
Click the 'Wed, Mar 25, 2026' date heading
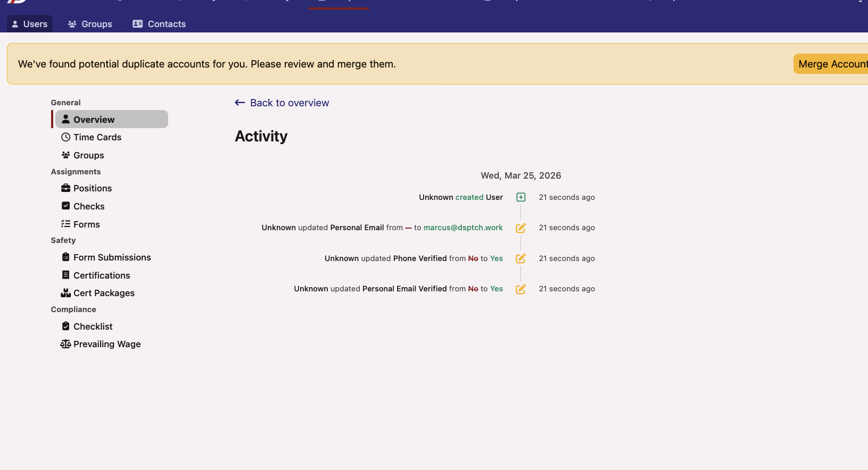point(521,175)
